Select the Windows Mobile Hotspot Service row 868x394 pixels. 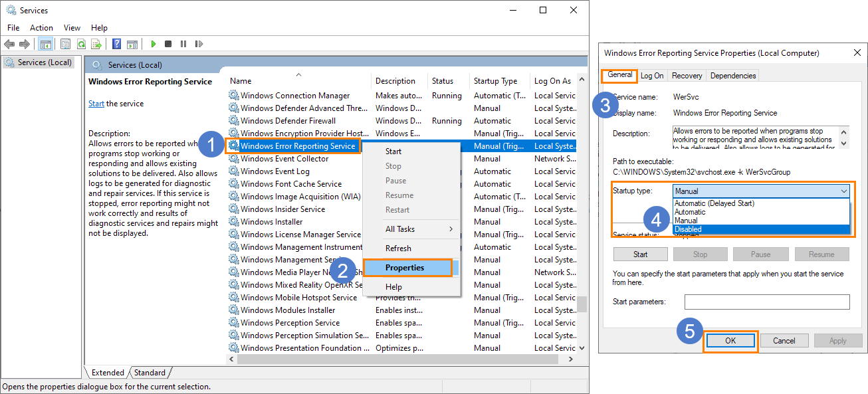pos(402,297)
